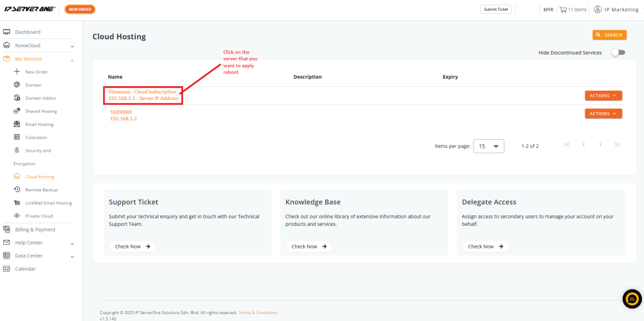Open Actions dropdown for SS000000 server
The height and width of the screenshot is (321, 644).
click(603, 114)
